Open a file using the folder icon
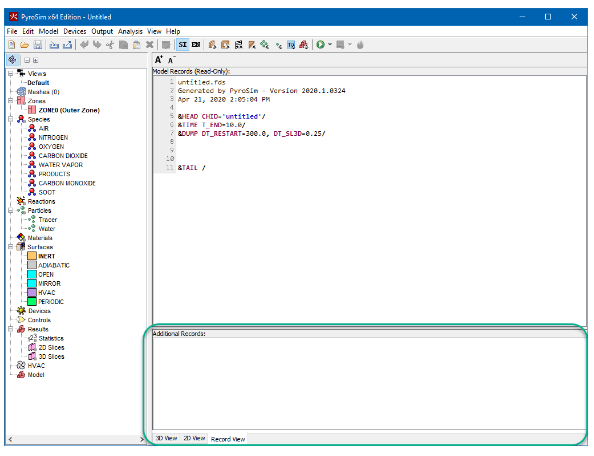This screenshot has height=456, width=594. pyautogui.click(x=24, y=45)
